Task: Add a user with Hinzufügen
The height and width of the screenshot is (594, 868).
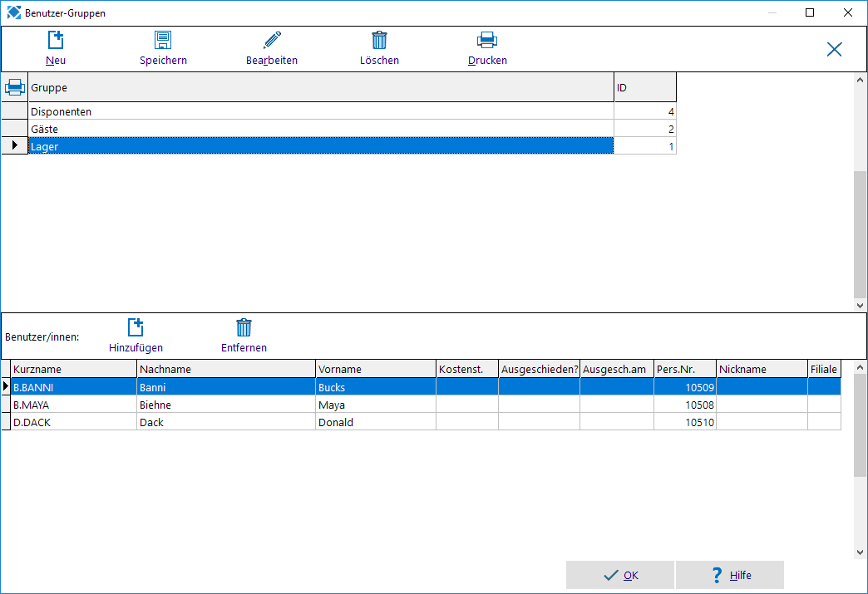Action: pyautogui.click(x=136, y=336)
